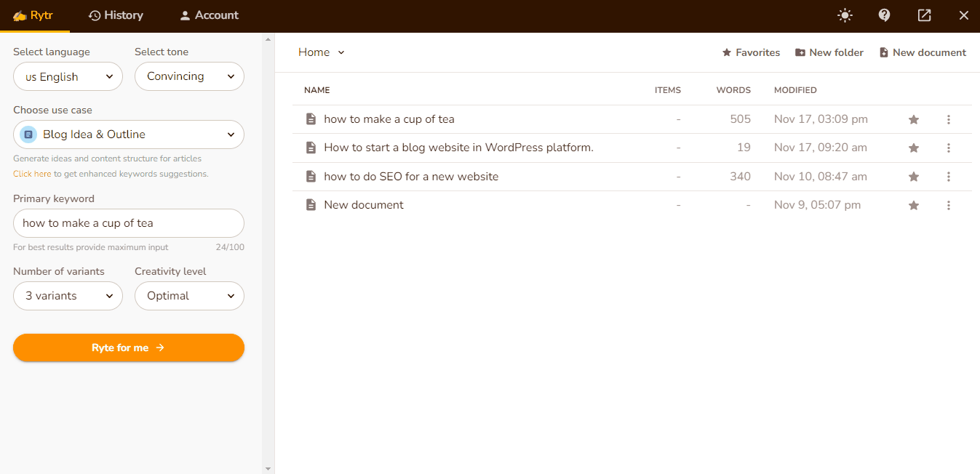Viewport: 980px width, 474px height.
Task: Click the word count 505
Action: point(741,119)
